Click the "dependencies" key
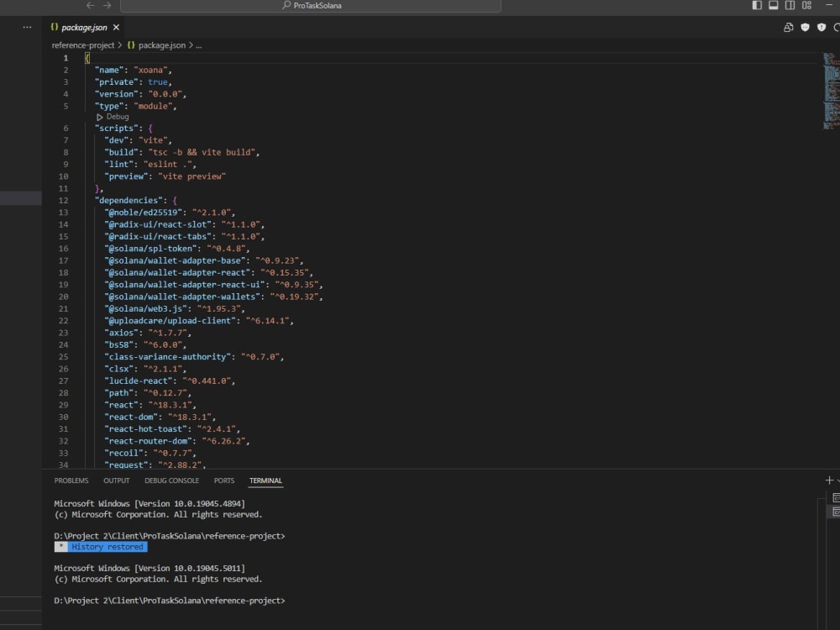The width and height of the screenshot is (840, 630). click(x=129, y=201)
